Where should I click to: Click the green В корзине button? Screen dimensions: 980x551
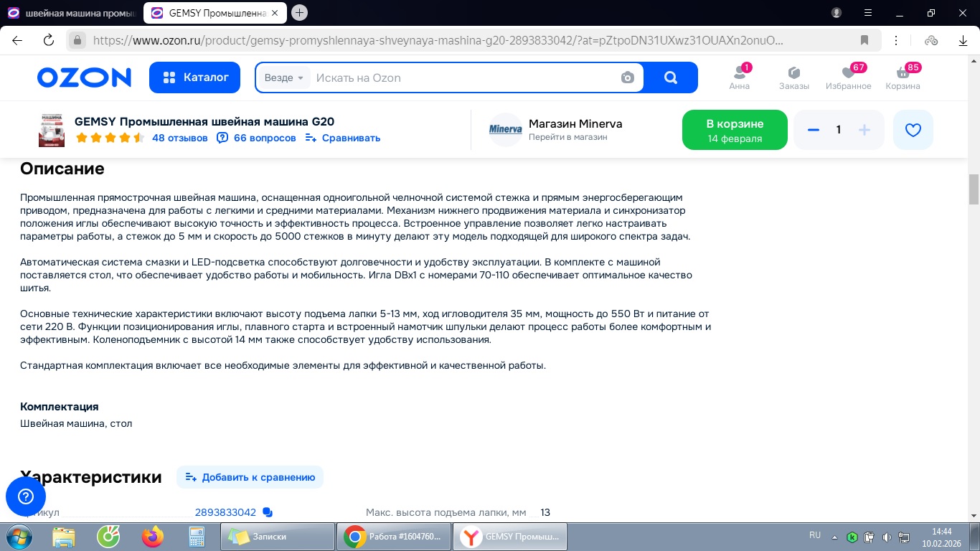735,130
